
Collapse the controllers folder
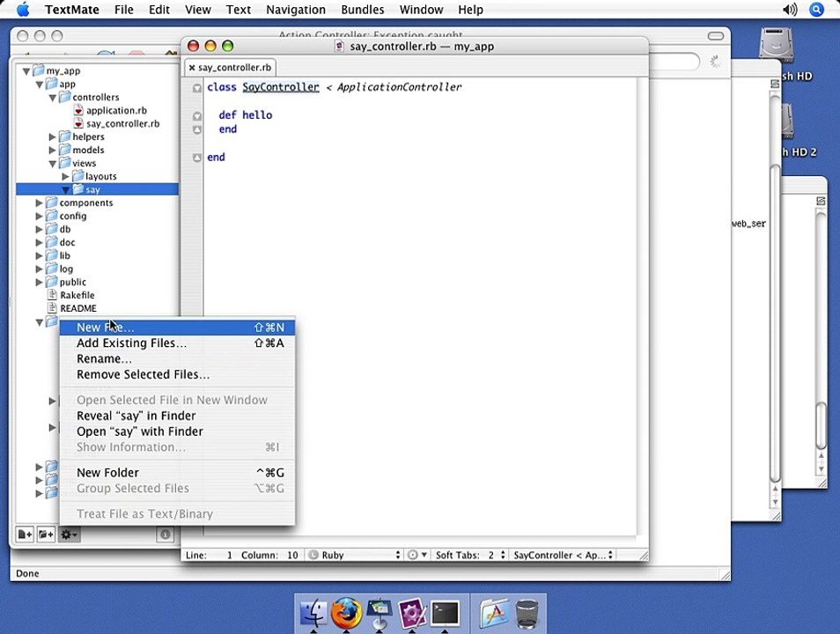tap(53, 98)
